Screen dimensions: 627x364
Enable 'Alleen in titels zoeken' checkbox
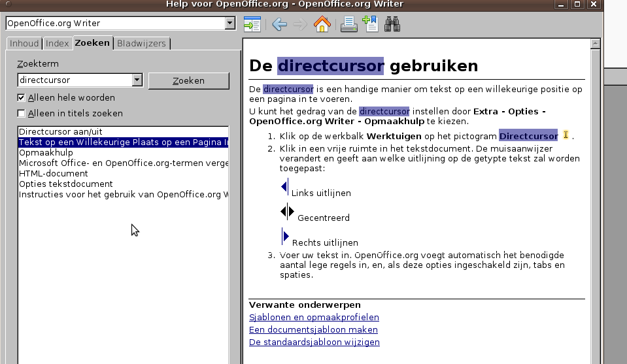point(22,114)
